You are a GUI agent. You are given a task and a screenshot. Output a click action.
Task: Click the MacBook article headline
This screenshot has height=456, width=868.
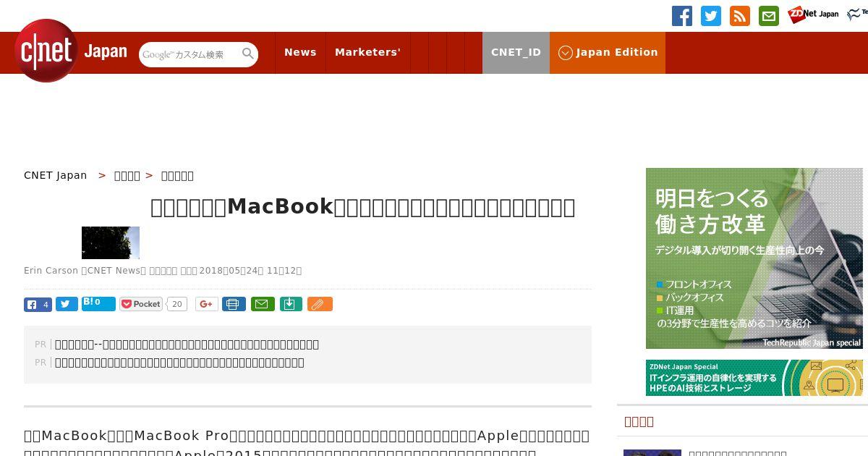point(362,207)
